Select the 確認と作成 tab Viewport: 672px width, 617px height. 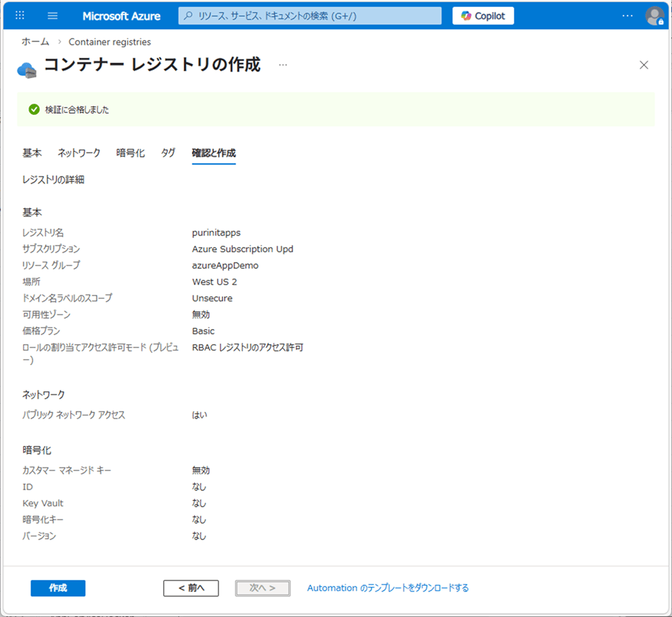pyautogui.click(x=213, y=153)
